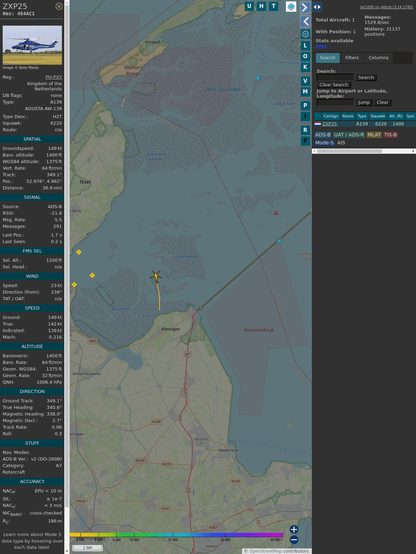Toggle the TIS-B source filter
Viewport: 416px width, 554px height.
click(390, 135)
